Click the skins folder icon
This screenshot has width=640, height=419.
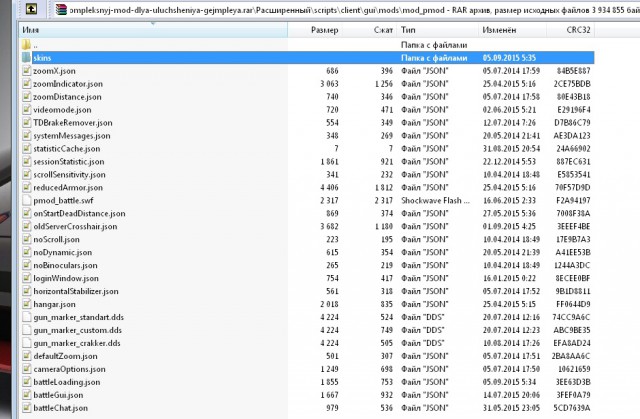(x=27, y=58)
